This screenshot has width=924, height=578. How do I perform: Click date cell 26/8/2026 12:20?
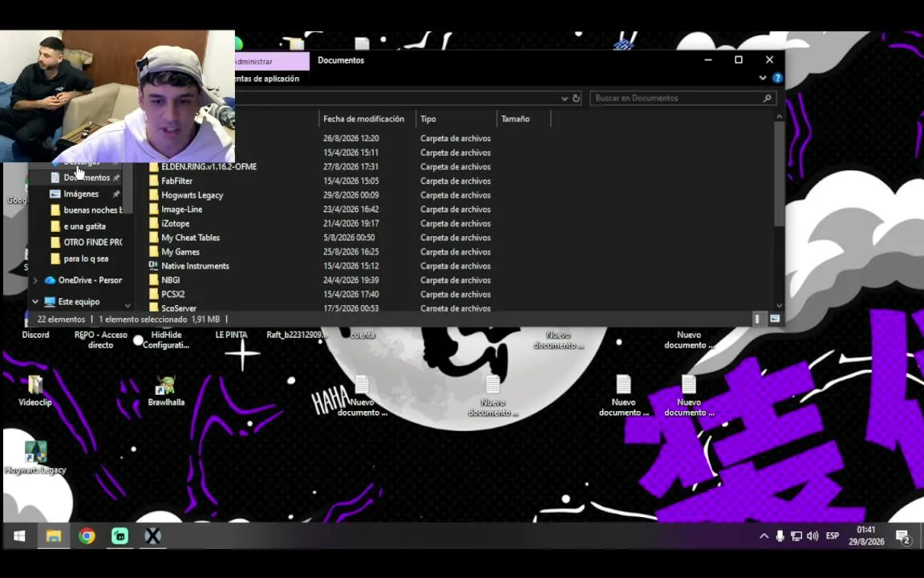click(351, 139)
